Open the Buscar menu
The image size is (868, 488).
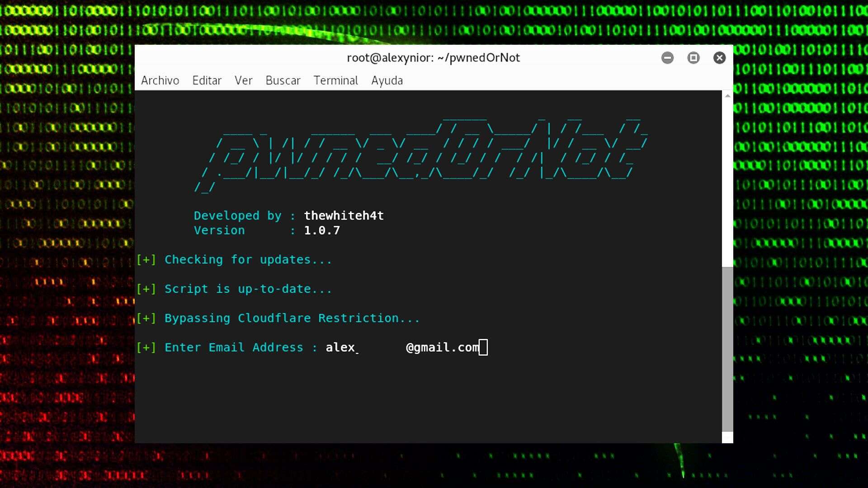coord(283,80)
